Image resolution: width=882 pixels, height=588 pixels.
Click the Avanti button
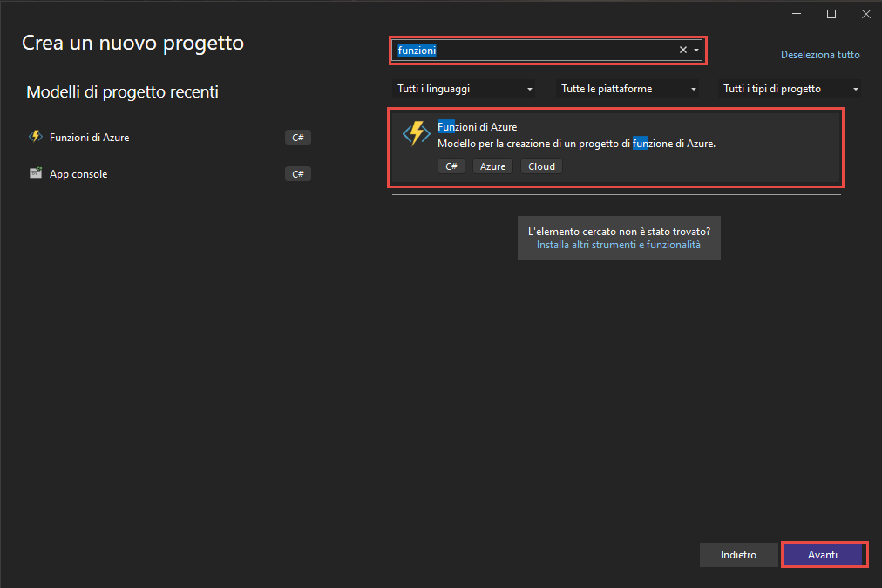tap(823, 555)
